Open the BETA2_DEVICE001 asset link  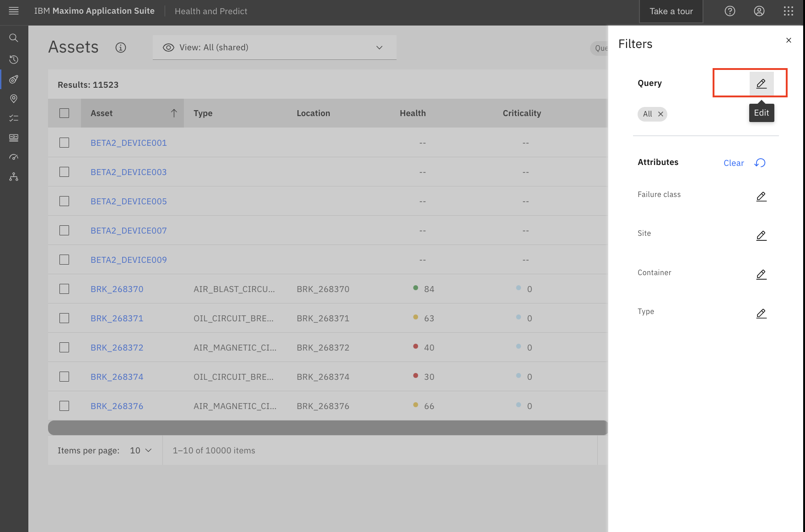129,143
